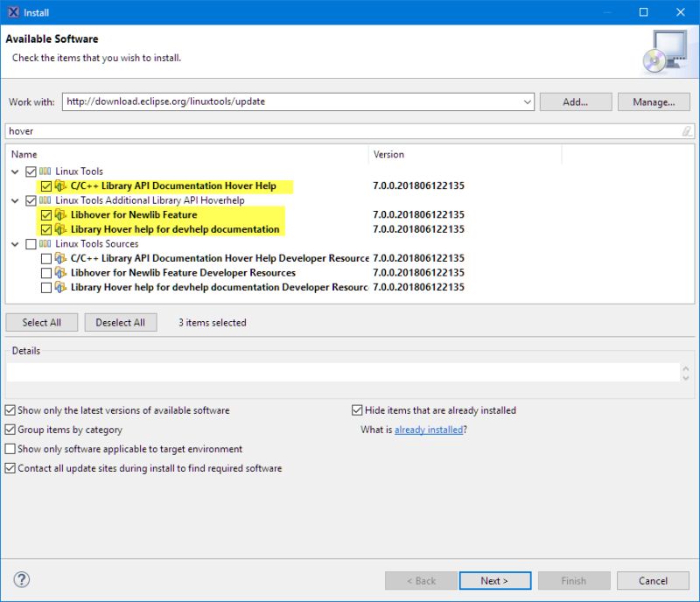This screenshot has height=602, width=700.
Task: Click the feature icon for Library Hover help for devhelp documentation
Action: click(x=59, y=228)
